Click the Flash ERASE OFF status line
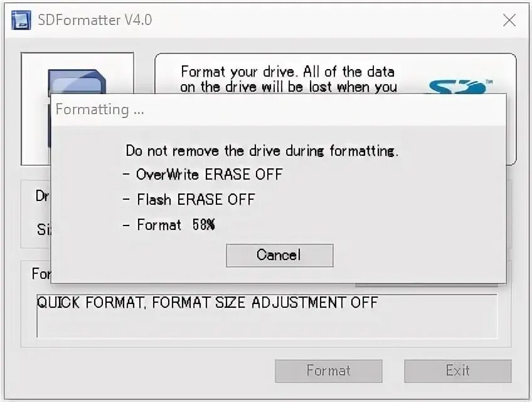 click(x=189, y=200)
